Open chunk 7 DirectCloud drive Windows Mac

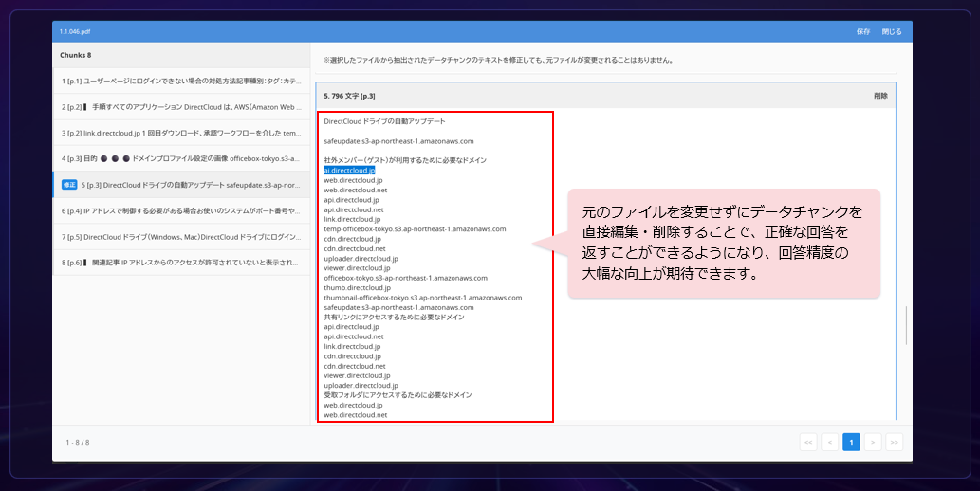click(x=180, y=236)
